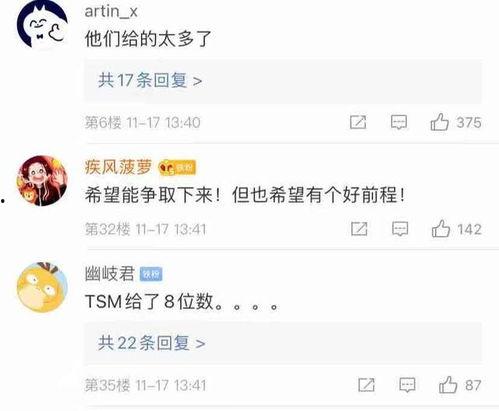The height and width of the screenshot is (411, 499).
Task: Open username artin_x
Action: [111, 12]
